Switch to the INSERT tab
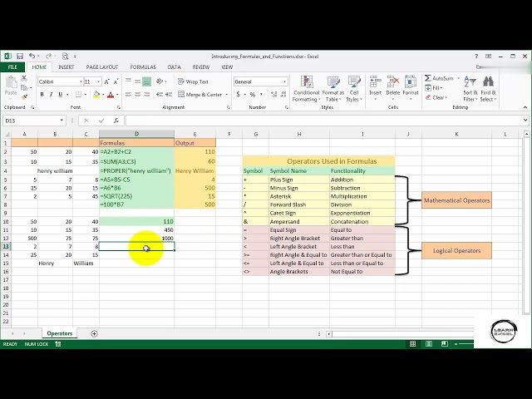The width and height of the screenshot is (532, 399). click(66, 66)
